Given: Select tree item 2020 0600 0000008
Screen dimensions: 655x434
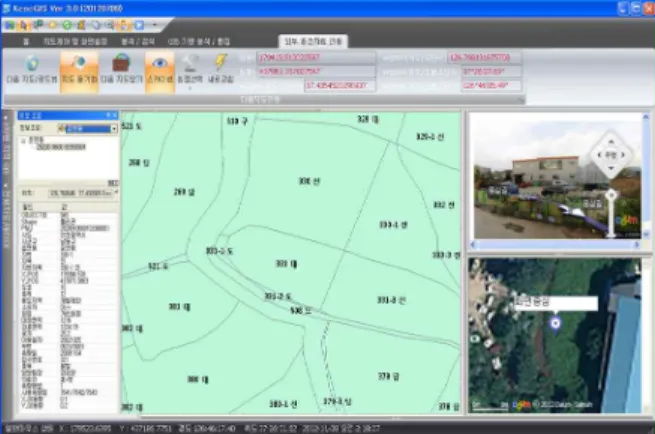Looking at the screenshot, I should point(61,147).
